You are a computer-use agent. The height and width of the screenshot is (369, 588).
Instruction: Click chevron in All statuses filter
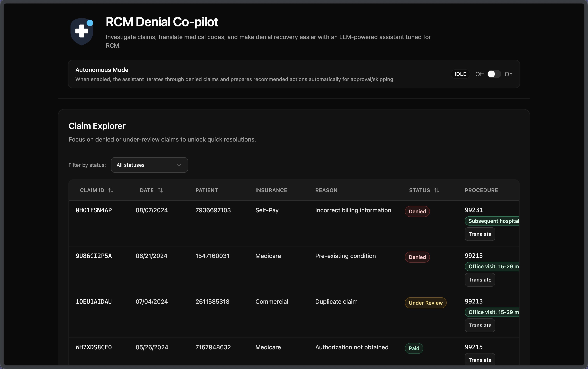pos(179,165)
